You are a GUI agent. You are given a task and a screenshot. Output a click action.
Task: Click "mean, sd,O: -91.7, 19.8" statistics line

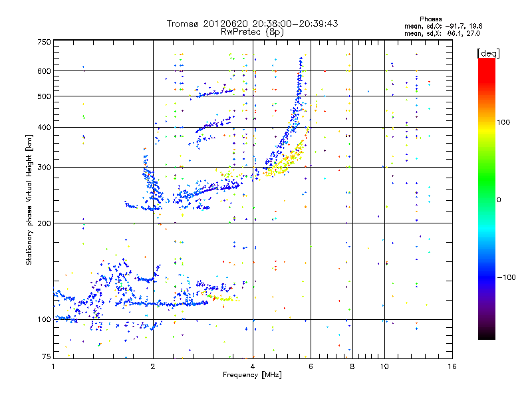pyautogui.click(x=443, y=26)
